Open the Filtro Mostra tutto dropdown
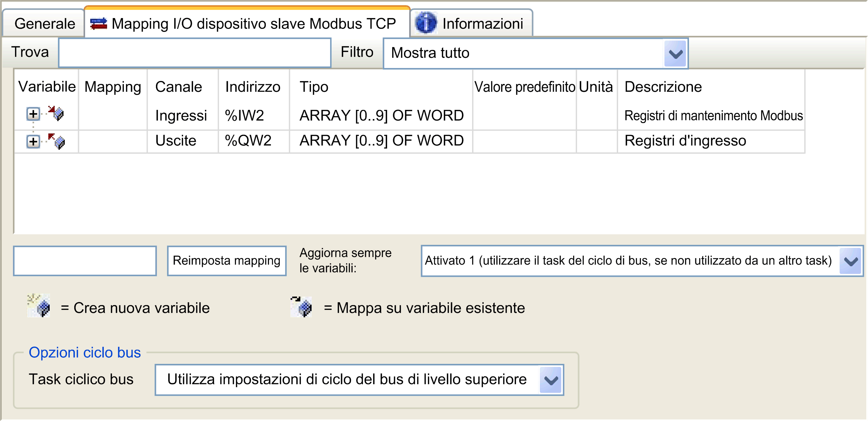 (x=675, y=54)
